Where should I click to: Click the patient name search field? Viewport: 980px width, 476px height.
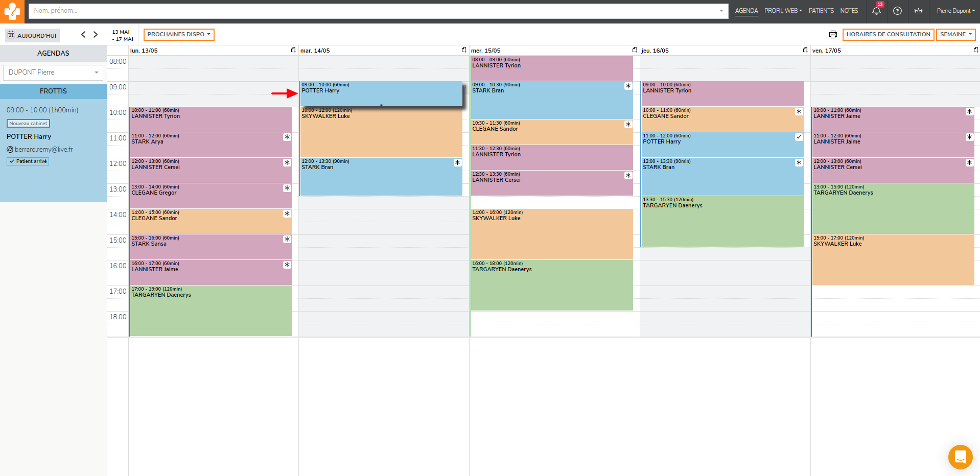point(373,11)
